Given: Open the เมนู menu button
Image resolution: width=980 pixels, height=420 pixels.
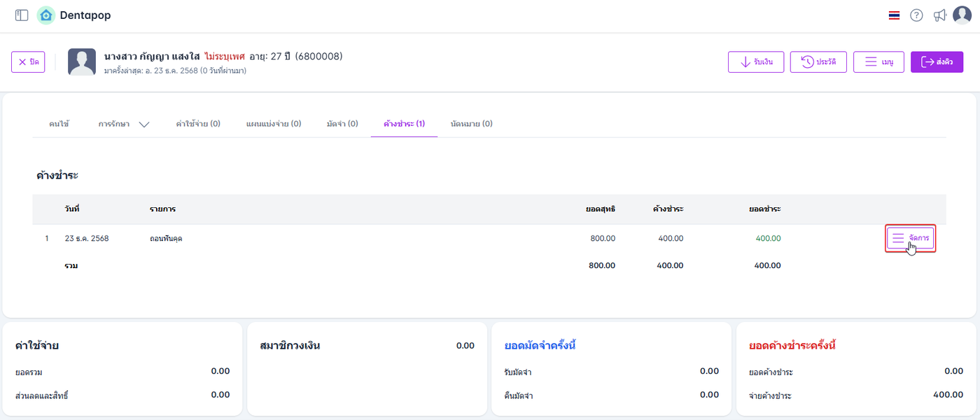Looking at the screenshot, I should (x=878, y=62).
